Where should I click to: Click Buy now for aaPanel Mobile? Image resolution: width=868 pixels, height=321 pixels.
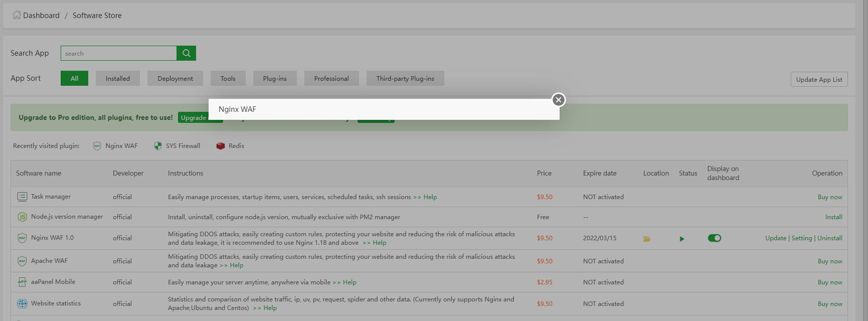point(830,282)
